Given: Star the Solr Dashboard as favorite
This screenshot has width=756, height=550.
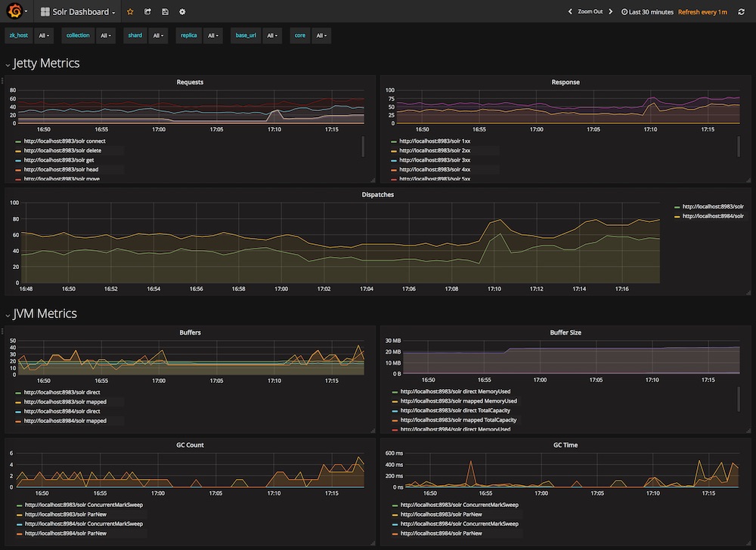Looking at the screenshot, I should tap(130, 12).
